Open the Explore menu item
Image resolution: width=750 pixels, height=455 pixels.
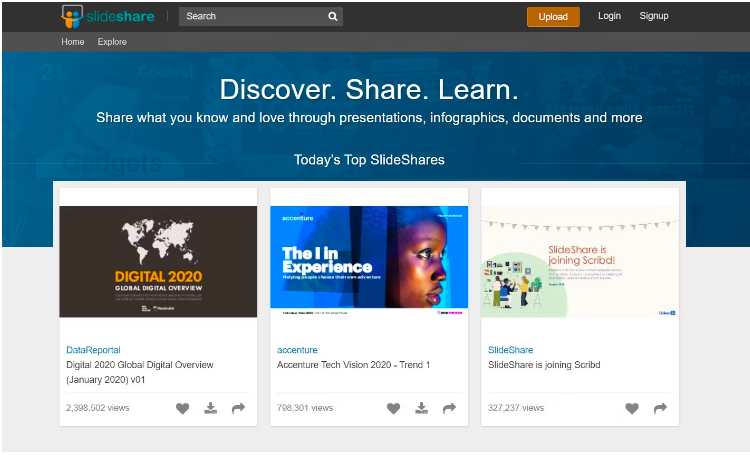112,42
